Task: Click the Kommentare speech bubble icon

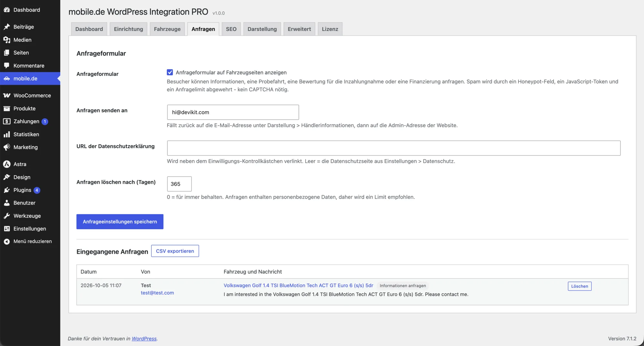Action: pyautogui.click(x=7, y=65)
